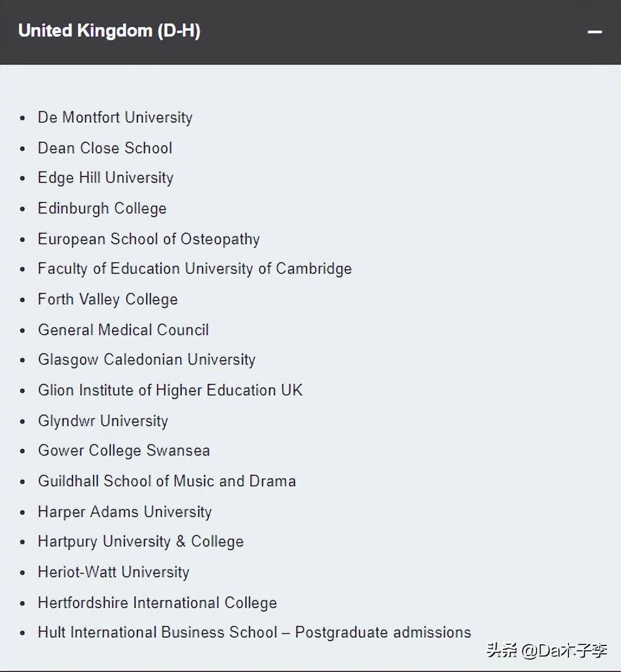Click the General Medical Council entry
The width and height of the screenshot is (621, 672).
123,330
